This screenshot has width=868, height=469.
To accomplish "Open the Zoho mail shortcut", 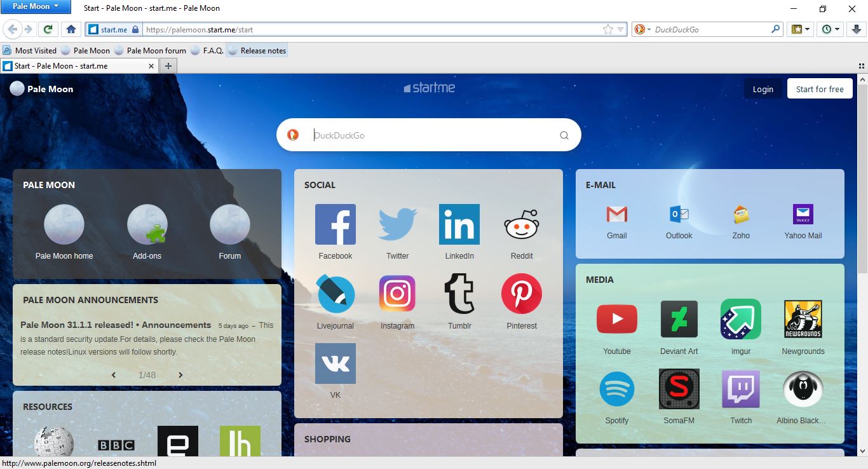I will [741, 214].
